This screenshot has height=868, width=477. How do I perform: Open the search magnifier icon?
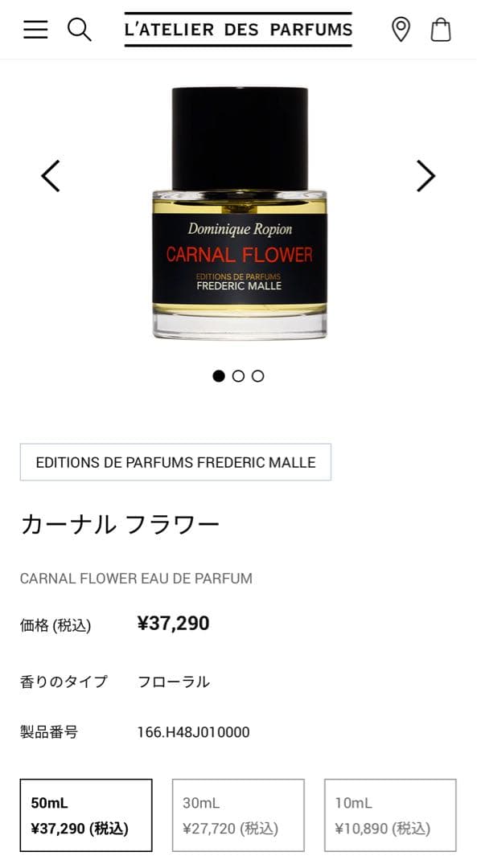tap(79, 30)
